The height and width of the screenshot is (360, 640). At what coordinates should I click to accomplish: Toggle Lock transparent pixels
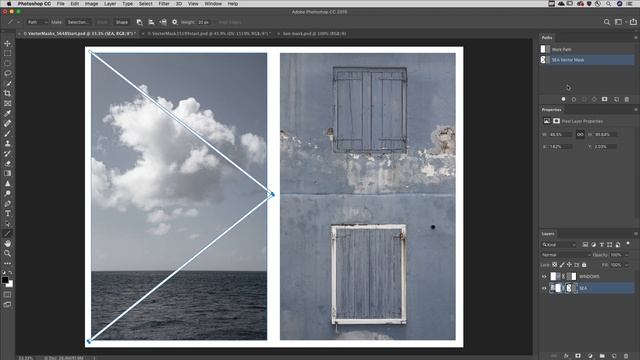point(555,265)
